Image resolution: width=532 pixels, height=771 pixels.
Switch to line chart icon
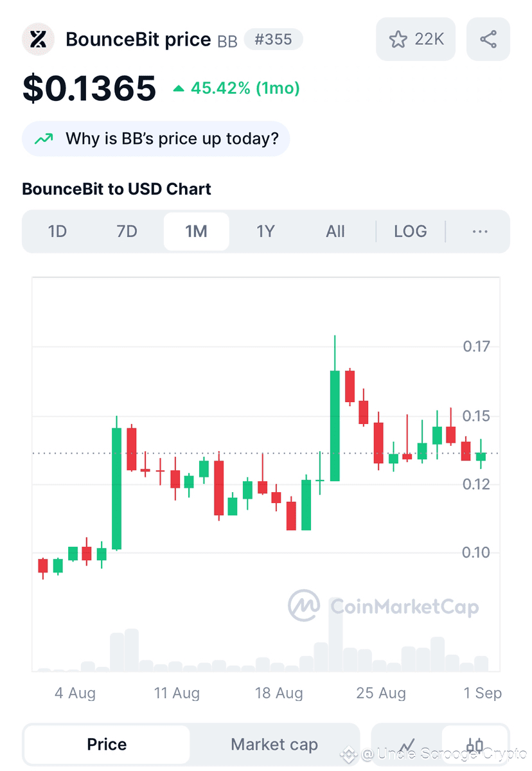(x=407, y=745)
